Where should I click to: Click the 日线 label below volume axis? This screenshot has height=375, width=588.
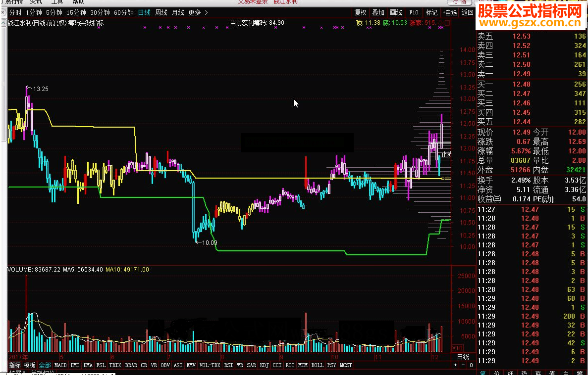click(x=463, y=357)
